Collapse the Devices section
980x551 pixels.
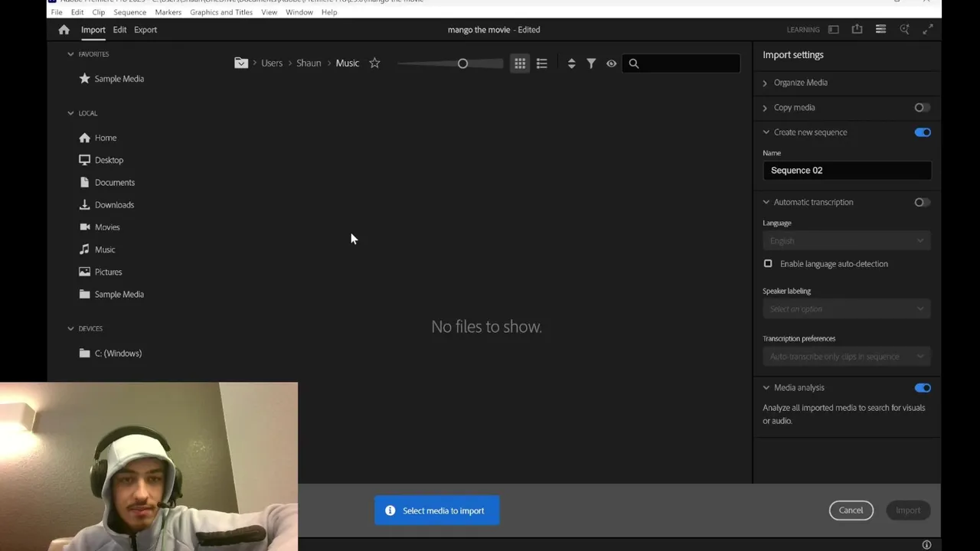pyautogui.click(x=70, y=328)
